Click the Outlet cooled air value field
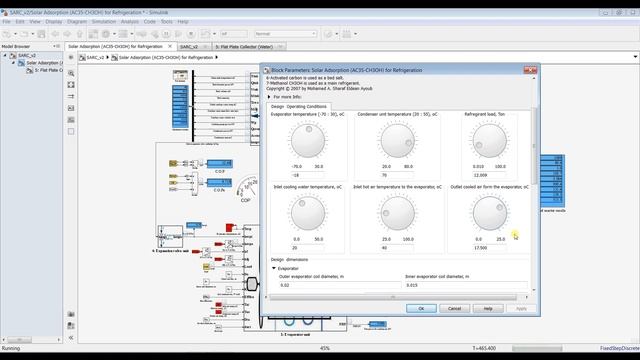 pyautogui.click(x=490, y=248)
